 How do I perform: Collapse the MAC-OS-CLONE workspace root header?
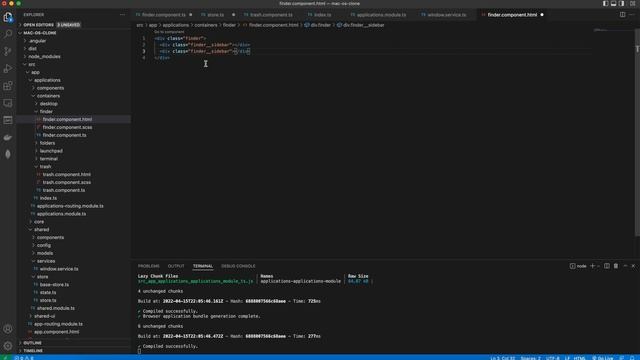pos(40,33)
